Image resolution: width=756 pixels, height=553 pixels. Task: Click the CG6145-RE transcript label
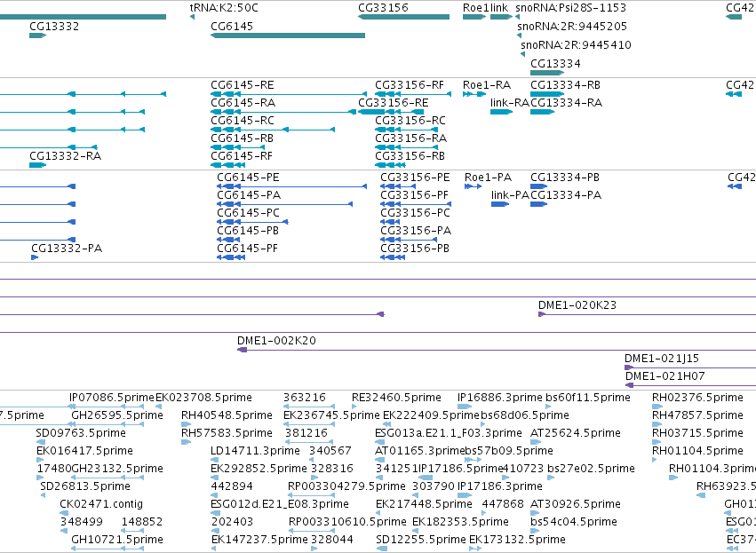tap(242, 85)
